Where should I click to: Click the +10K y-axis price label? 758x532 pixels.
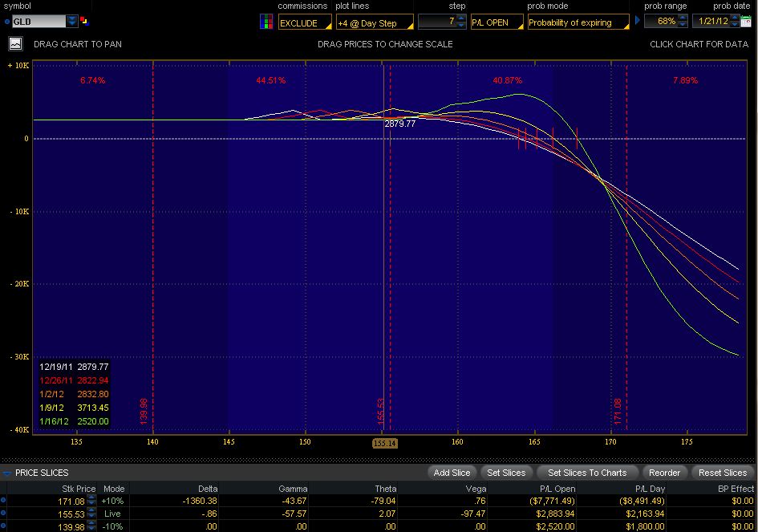click(18, 65)
